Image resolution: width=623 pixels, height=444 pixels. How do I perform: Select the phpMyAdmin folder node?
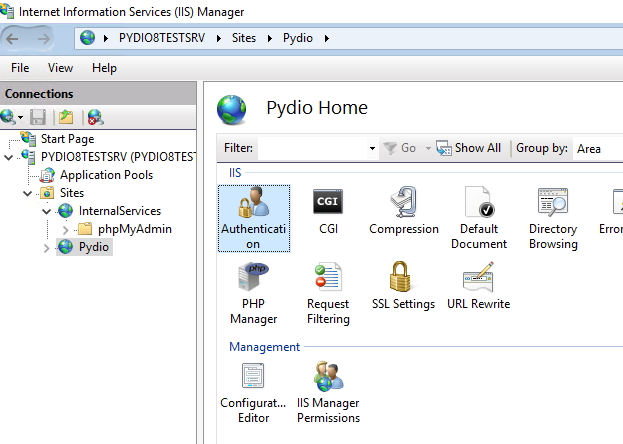click(x=135, y=229)
